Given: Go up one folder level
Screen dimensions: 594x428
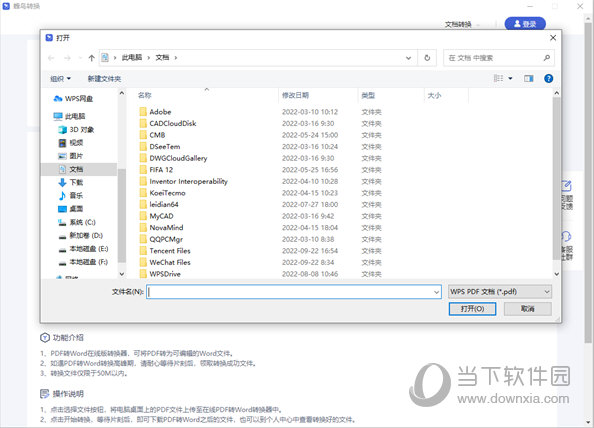Looking at the screenshot, I should tap(91, 58).
